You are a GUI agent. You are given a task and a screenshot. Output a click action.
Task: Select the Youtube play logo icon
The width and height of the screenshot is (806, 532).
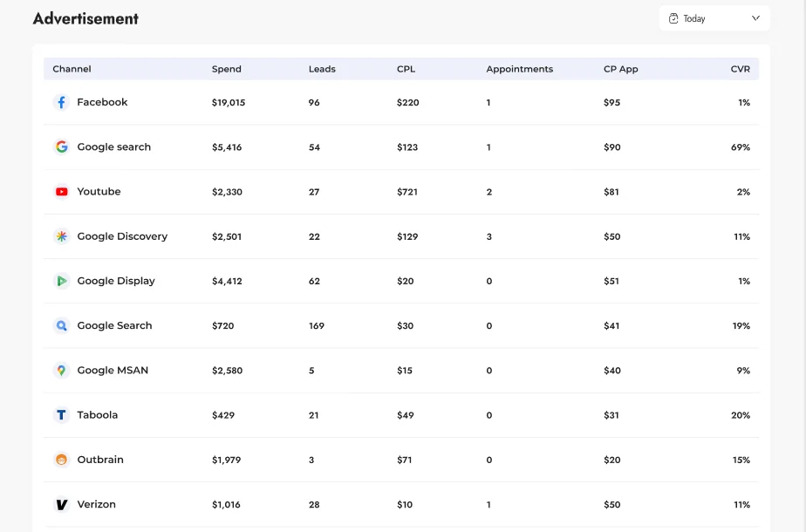61,192
